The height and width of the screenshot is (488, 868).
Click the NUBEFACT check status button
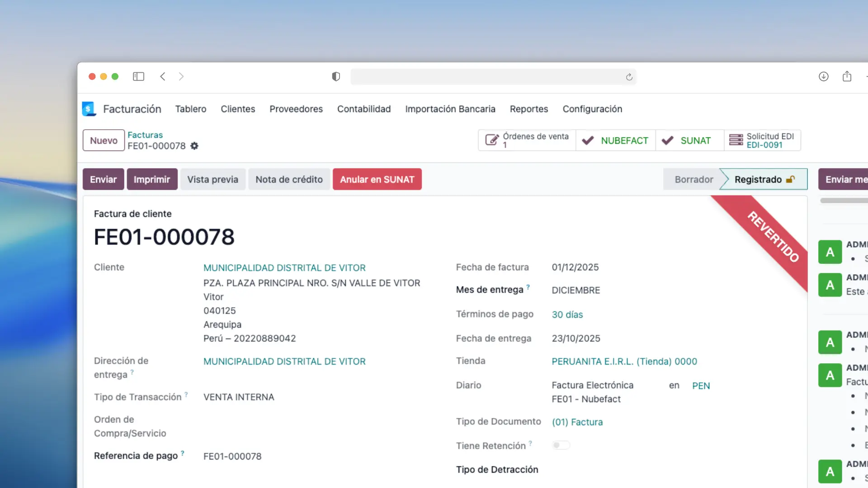pyautogui.click(x=615, y=141)
